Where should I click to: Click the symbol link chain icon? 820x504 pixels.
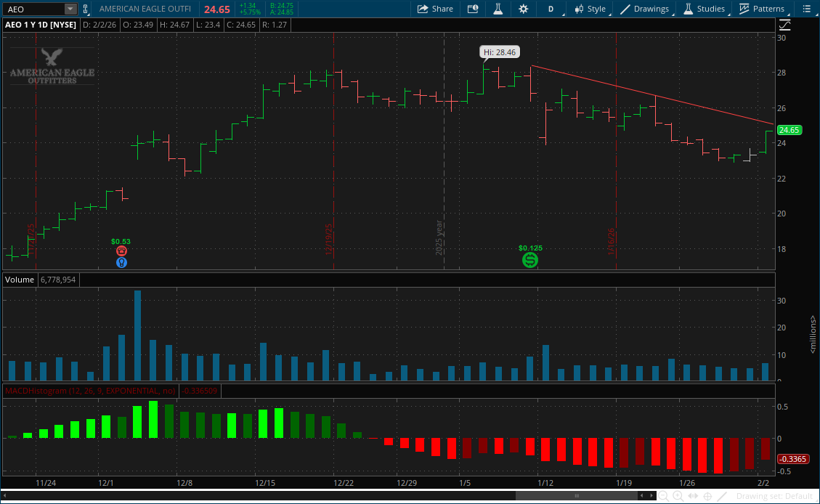pos(86,9)
